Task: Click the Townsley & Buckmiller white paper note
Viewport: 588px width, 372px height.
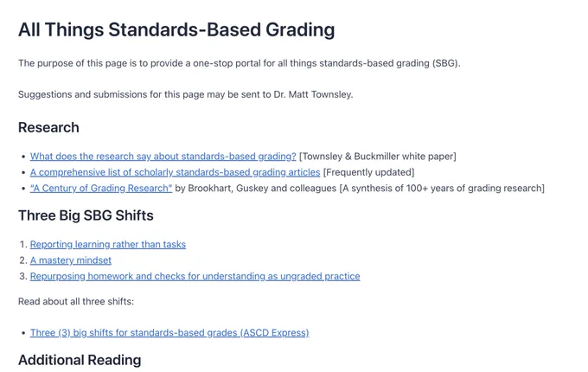Action: 378,157
